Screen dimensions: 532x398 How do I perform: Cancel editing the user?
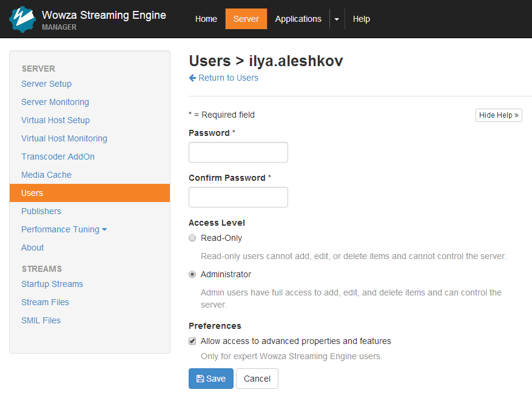tap(257, 379)
